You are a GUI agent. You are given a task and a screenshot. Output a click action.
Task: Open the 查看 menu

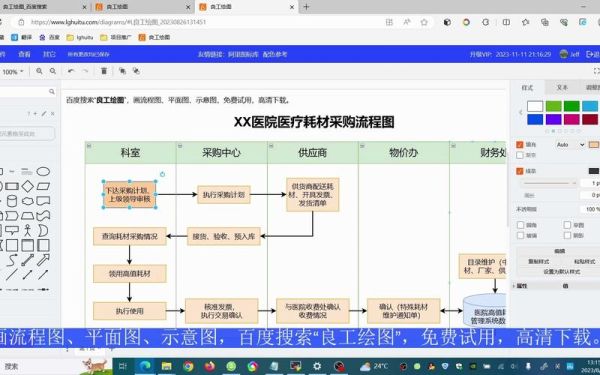pos(24,54)
